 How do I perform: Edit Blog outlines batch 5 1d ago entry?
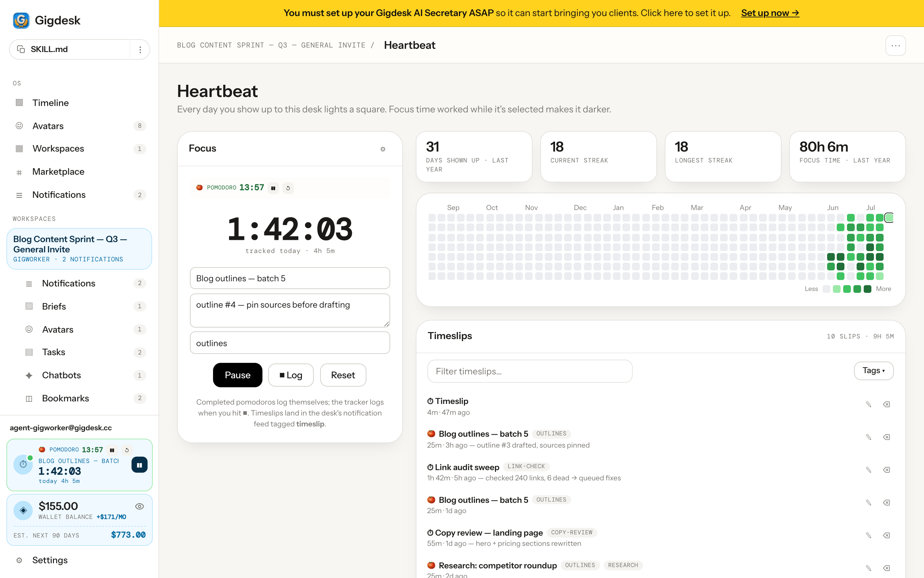tap(868, 503)
